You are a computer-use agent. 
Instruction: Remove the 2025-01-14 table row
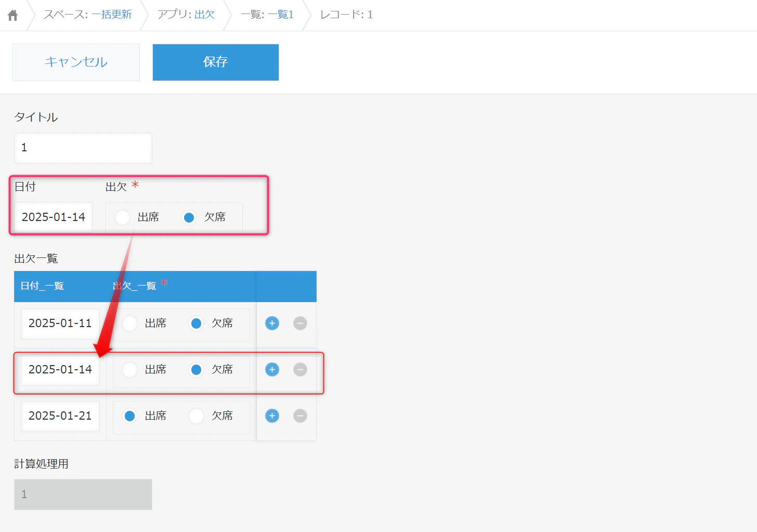tap(300, 370)
